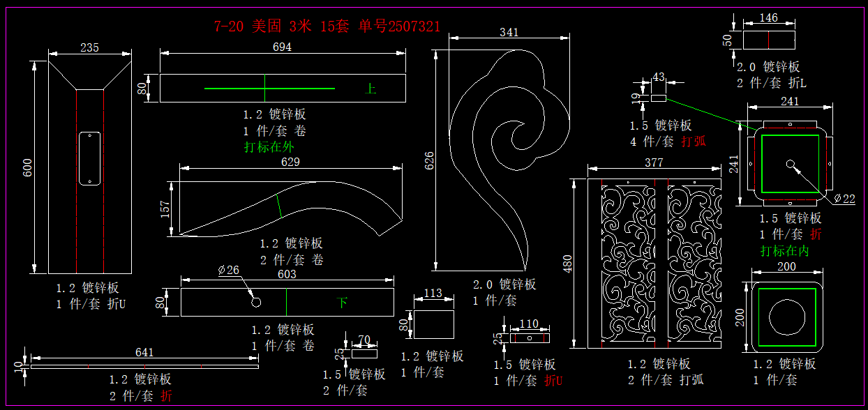Click the right ornamental cloud pattern panel

(694, 264)
